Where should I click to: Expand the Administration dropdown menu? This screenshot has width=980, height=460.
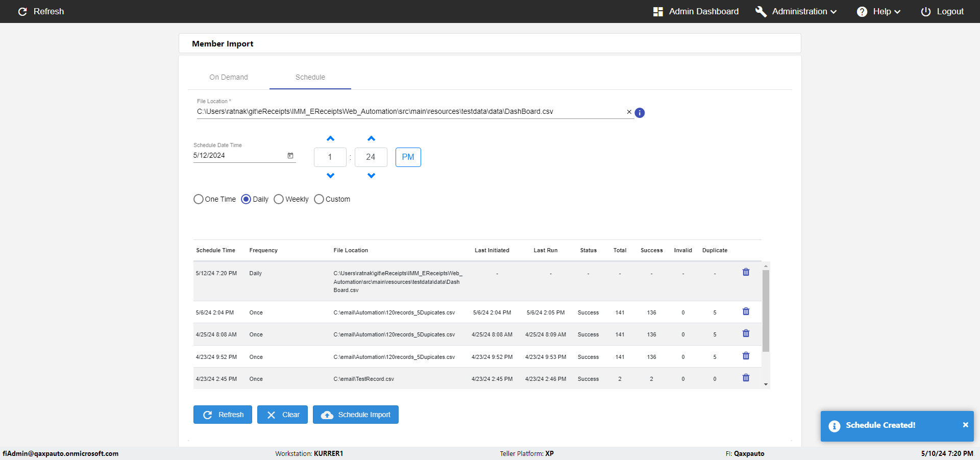click(796, 11)
